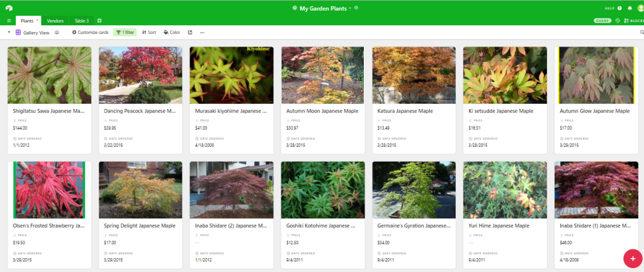Expand the Plants tab dropdown arrow
This screenshot has width=644, height=272.
tap(38, 21)
